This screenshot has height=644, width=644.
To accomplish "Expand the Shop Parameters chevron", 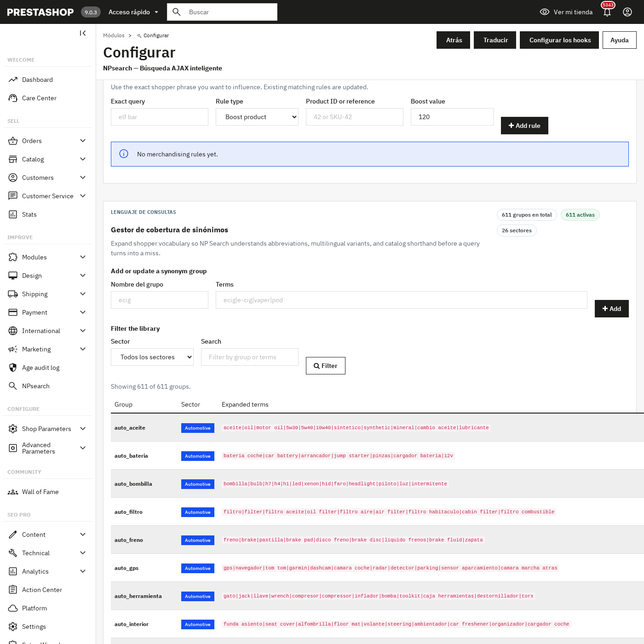I will pyautogui.click(x=83, y=429).
